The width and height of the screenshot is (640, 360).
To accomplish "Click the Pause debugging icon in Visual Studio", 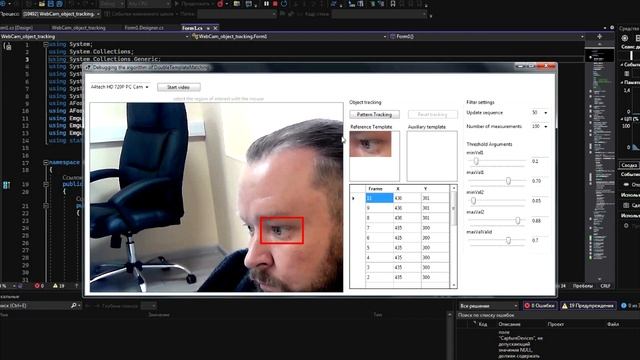I will point(266,4).
